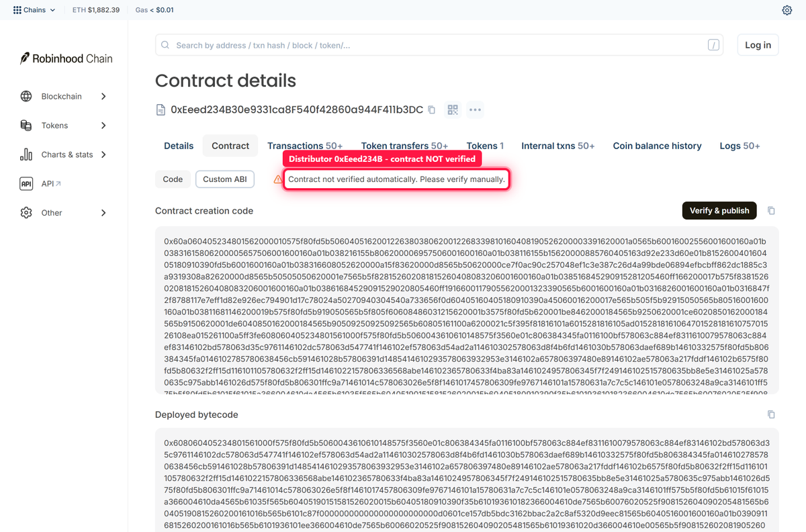Open the Chains network dropdown
Image resolution: width=806 pixels, height=532 pixels.
(x=34, y=10)
